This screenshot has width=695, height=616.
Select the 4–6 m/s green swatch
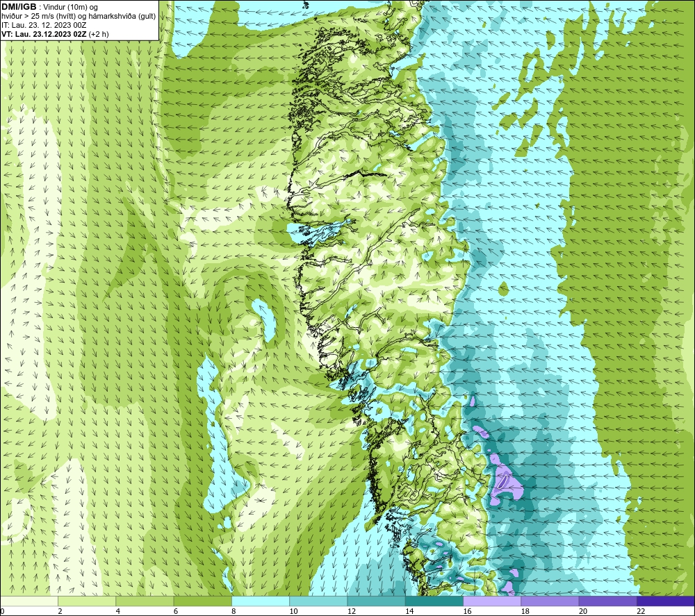145,601
